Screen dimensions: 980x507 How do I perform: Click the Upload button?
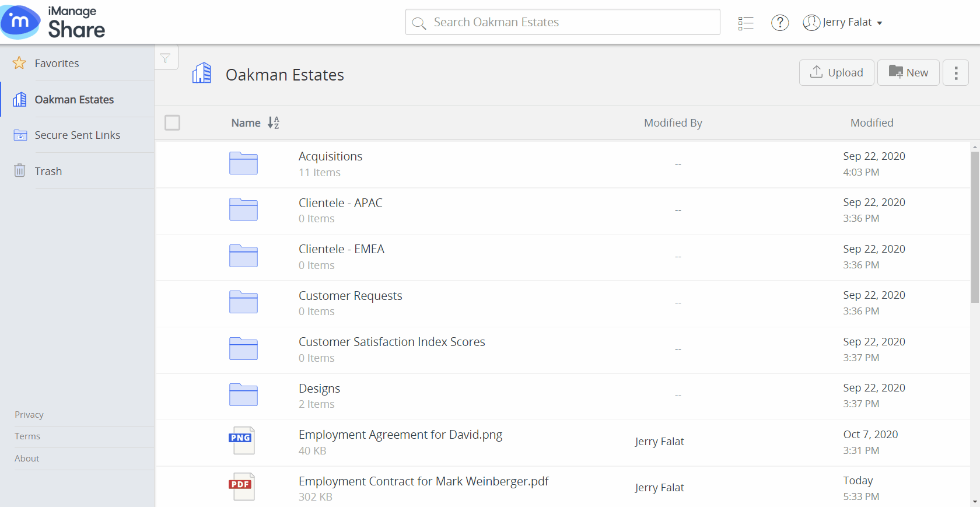(x=836, y=73)
